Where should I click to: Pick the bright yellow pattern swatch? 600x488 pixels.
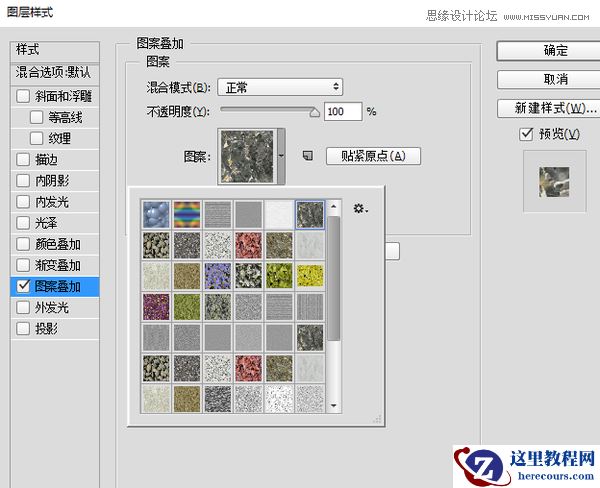[310, 276]
